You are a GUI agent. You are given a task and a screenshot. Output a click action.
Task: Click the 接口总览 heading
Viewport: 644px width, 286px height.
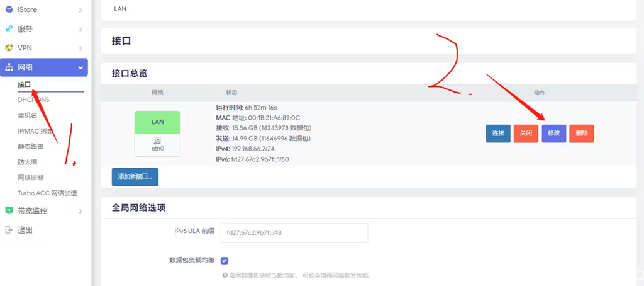click(130, 74)
